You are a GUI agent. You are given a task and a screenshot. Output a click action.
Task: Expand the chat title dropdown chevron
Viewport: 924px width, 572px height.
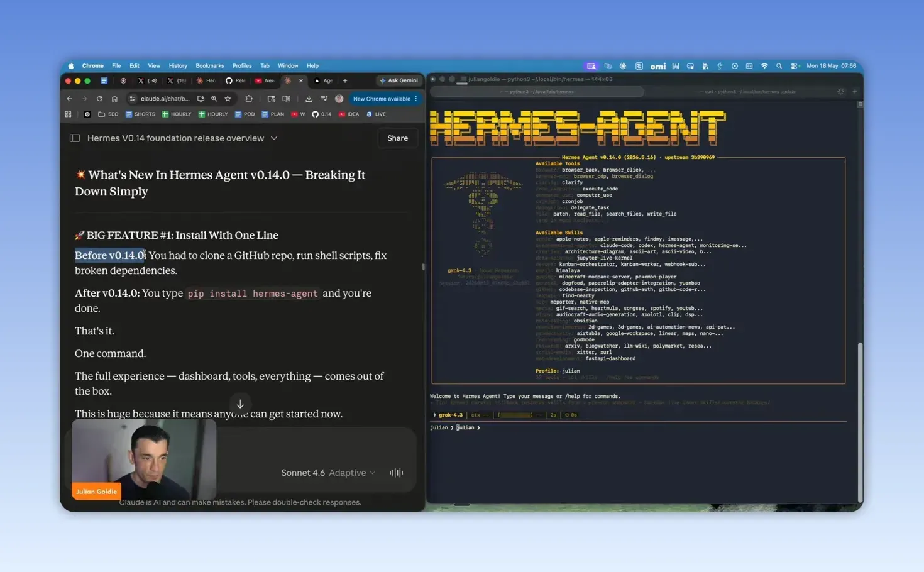point(274,138)
